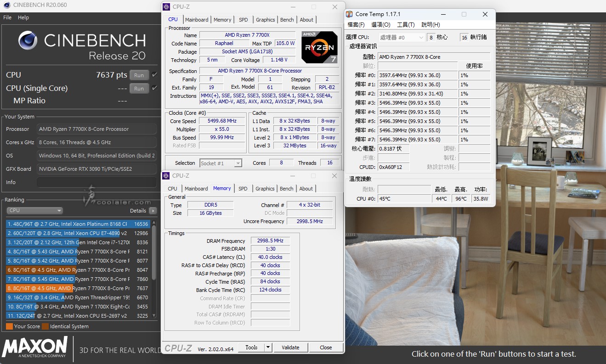Select the 8C/16T @ 5.43 GHz ranking row
This screenshot has height=364, width=606.
pyautogui.click(x=78, y=252)
